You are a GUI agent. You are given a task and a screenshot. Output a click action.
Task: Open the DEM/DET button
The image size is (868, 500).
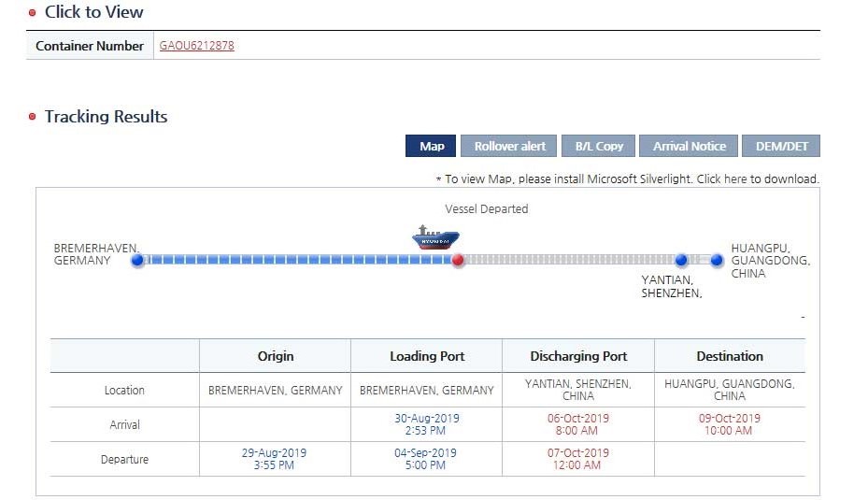pos(781,146)
